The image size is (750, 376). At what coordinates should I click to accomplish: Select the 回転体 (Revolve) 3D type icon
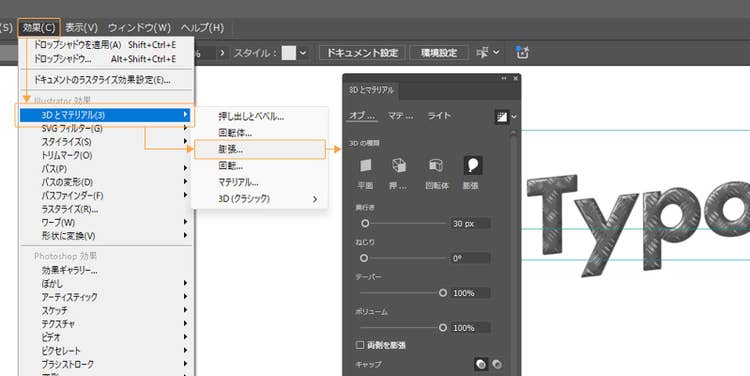(x=435, y=166)
